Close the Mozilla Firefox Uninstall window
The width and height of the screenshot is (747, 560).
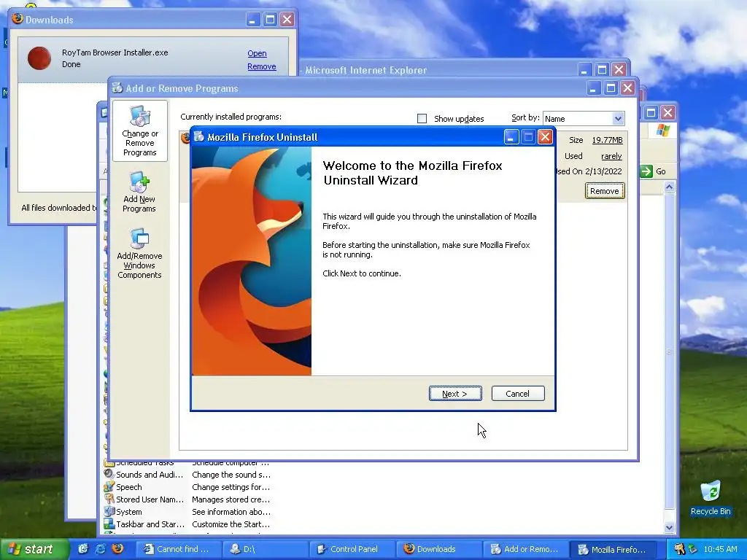click(x=545, y=137)
